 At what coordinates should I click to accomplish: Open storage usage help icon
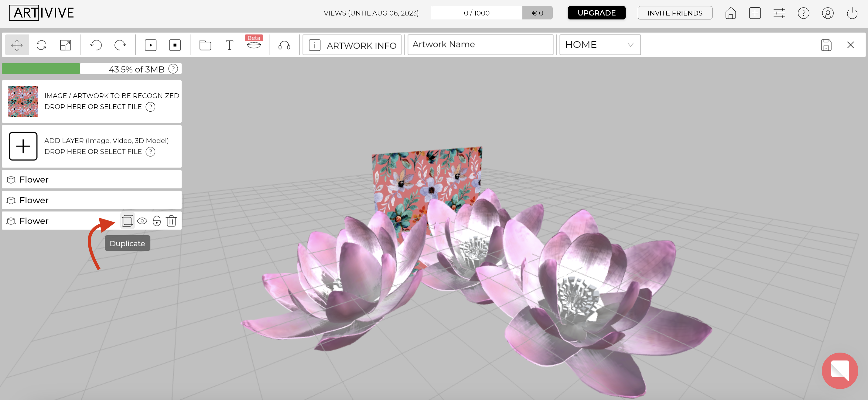click(x=173, y=69)
